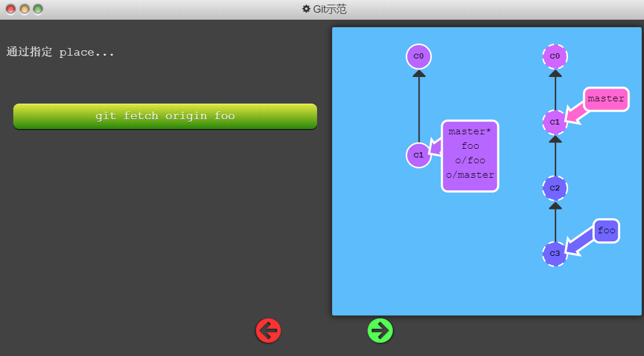The height and width of the screenshot is (356, 644).
Task: Close the Git示范 demo window
Action: 11,9
